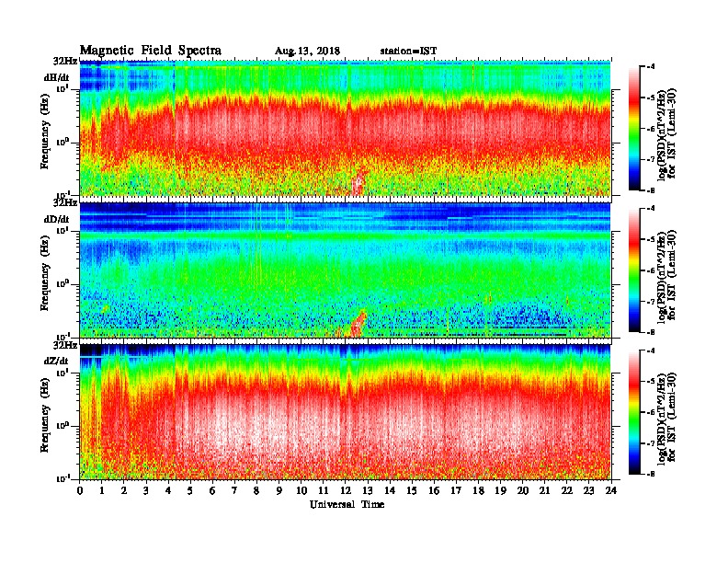
Task: Click the "23" hour tick label
Action: (x=588, y=490)
